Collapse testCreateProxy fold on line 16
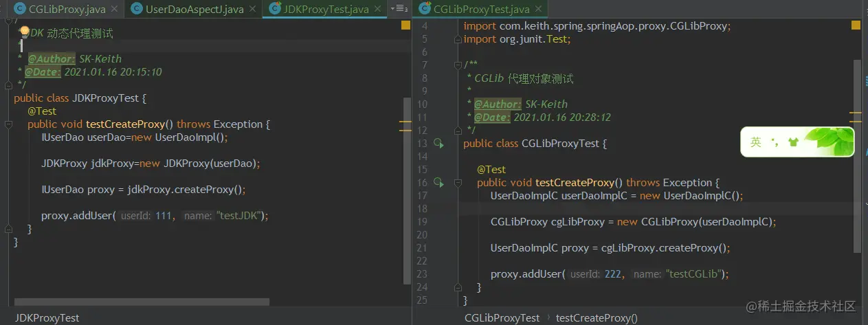The height and width of the screenshot is (325, 868). click(x=458, y=183)
